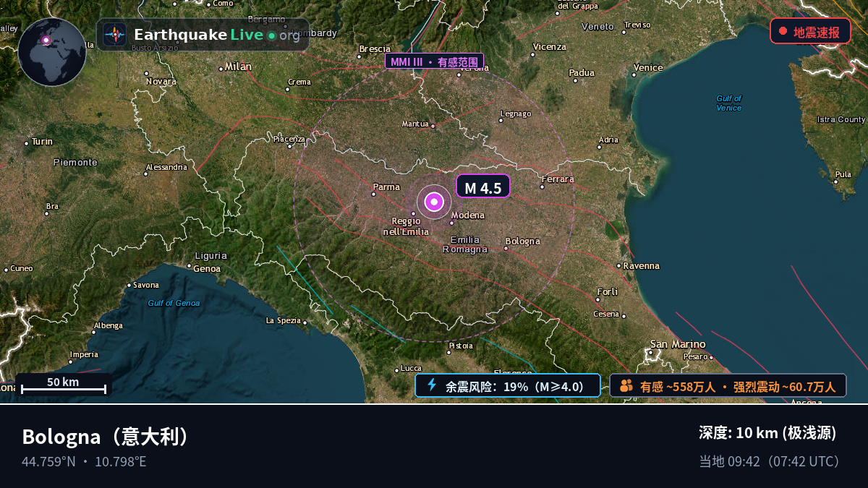
Task: Click the Parma city label
Action: point(386,187)
